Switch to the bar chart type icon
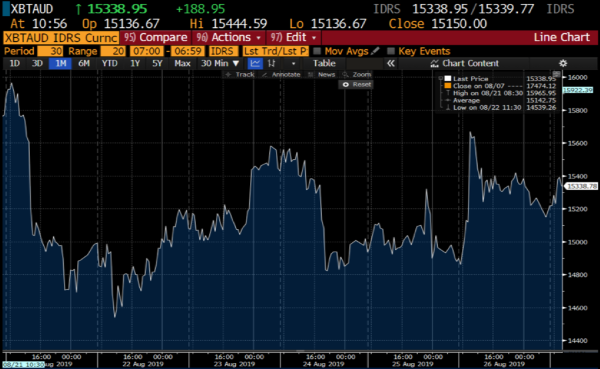 pos(272,63)
